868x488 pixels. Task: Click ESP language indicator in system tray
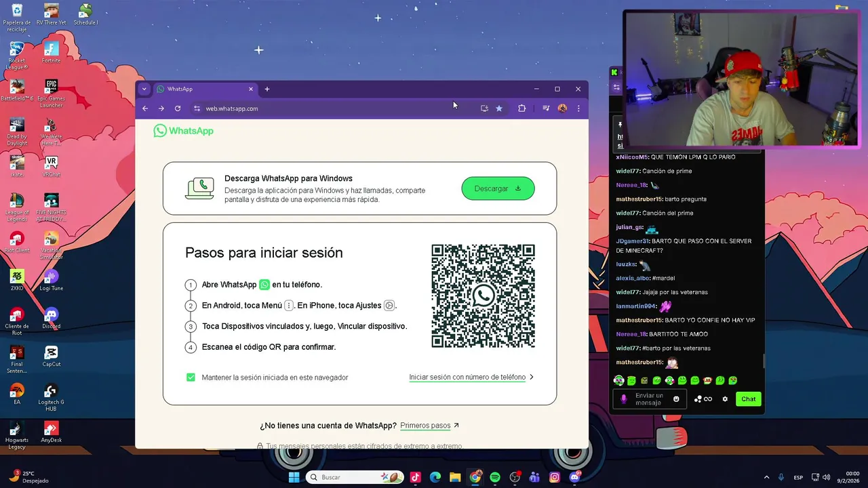pyautogui.click(x=799, y=477)
